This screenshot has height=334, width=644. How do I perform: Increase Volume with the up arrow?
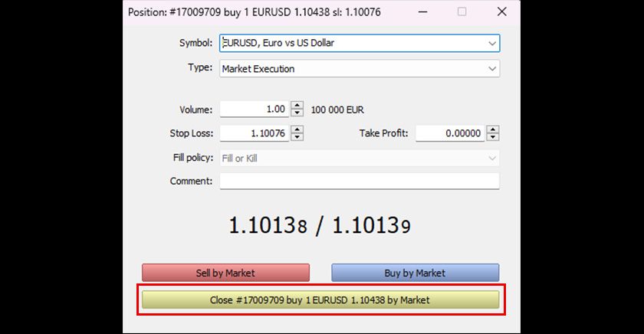pyautogui.click(x=297, y=106)
